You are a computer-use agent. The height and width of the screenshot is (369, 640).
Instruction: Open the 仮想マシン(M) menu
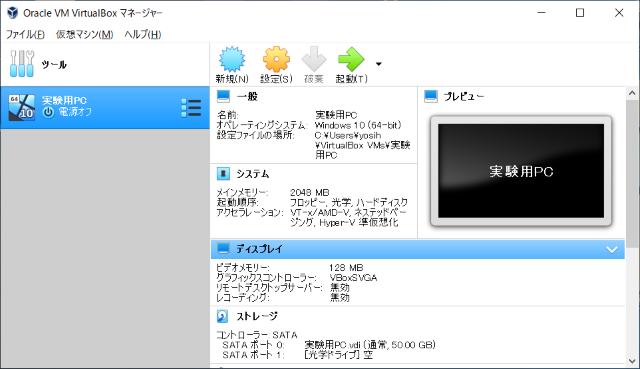click(84, 34)
